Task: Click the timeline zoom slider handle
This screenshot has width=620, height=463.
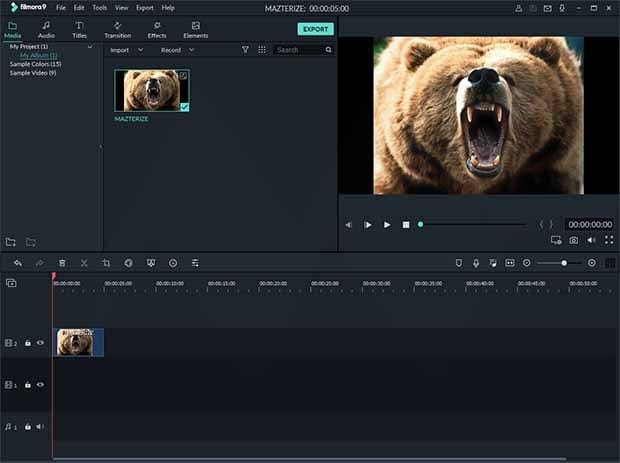Action: click(x=564, y=263)
